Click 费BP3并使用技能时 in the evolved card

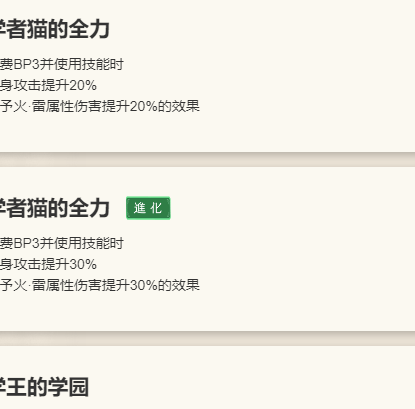pyautogui.click(x=62, y=243)
